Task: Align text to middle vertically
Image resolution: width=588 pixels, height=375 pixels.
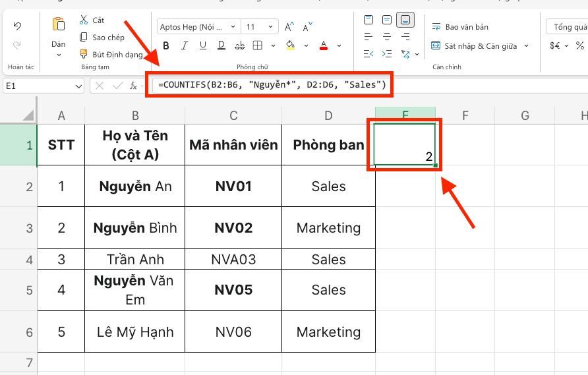Action: point(387,20)
